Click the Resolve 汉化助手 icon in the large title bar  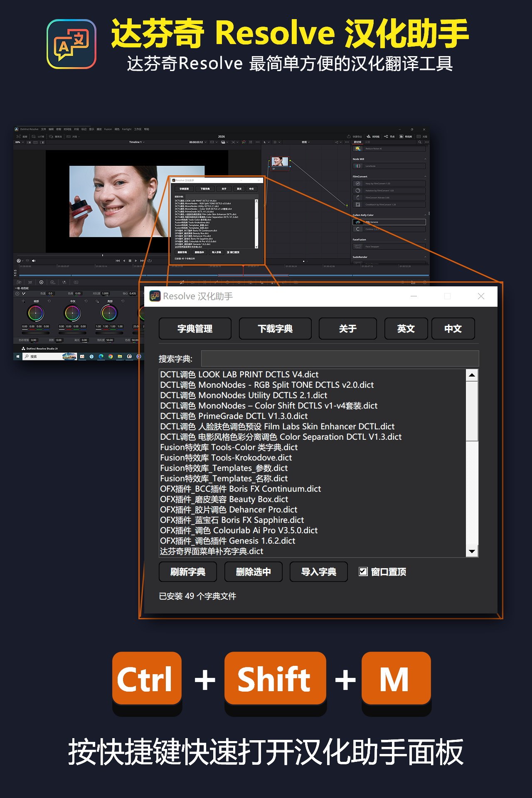tap(155, 296)
